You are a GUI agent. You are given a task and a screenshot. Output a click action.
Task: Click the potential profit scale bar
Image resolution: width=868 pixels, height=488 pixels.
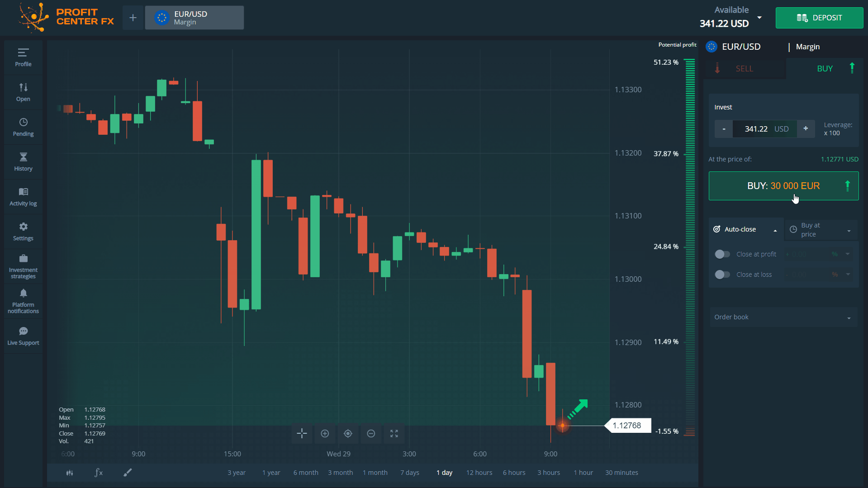click(690, 247)
